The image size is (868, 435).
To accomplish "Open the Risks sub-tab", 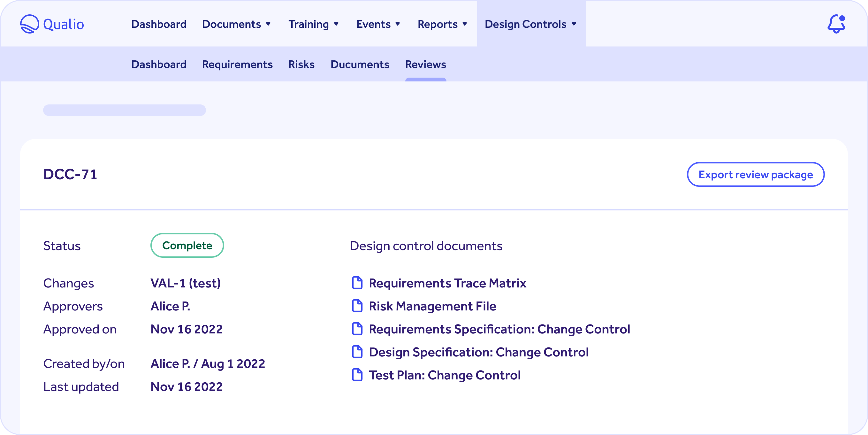I will (301, 65).
